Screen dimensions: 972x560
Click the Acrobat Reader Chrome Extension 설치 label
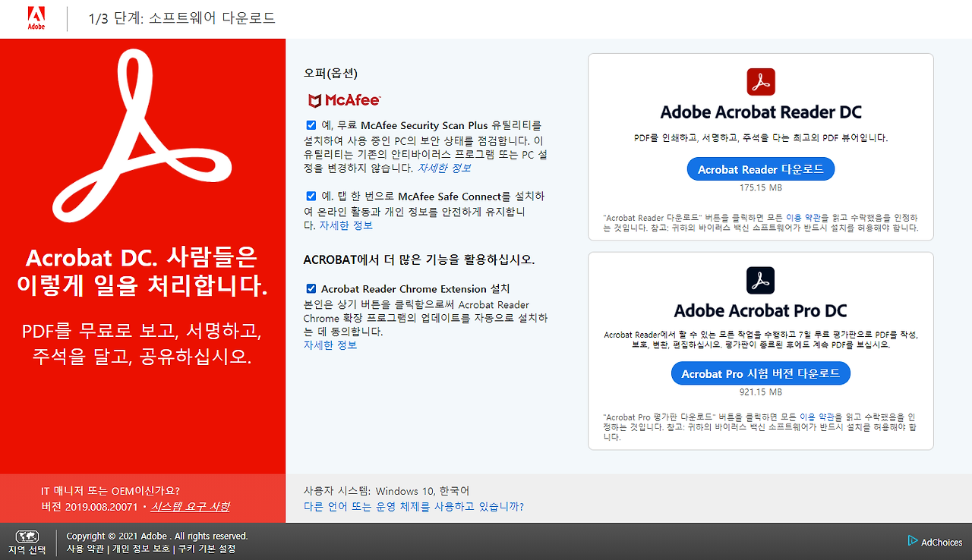click(x=415, y=288)
